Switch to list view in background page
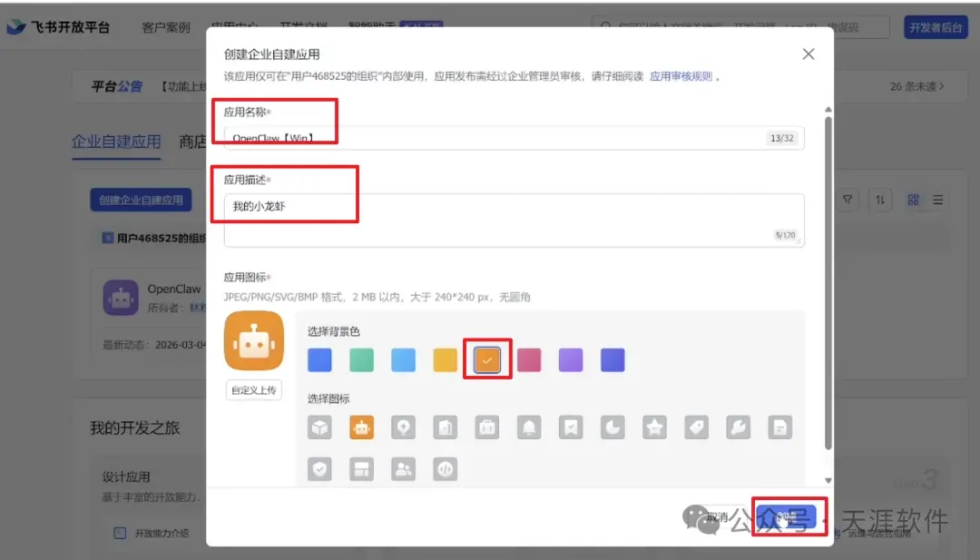The image size is (980, 560). [938, 200]
